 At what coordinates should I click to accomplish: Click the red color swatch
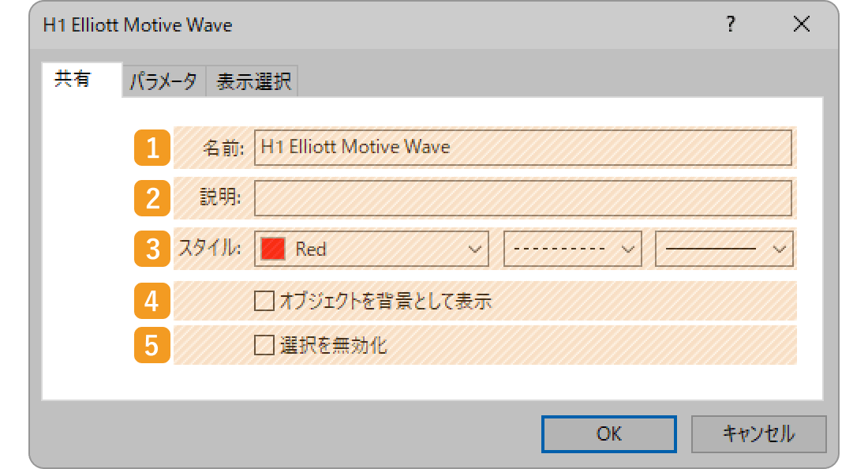pyautogui.click(x=272, y=250)
